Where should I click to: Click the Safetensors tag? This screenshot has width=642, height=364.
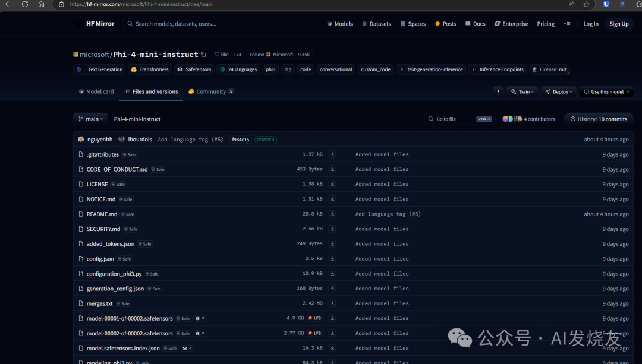coord(194,69)
